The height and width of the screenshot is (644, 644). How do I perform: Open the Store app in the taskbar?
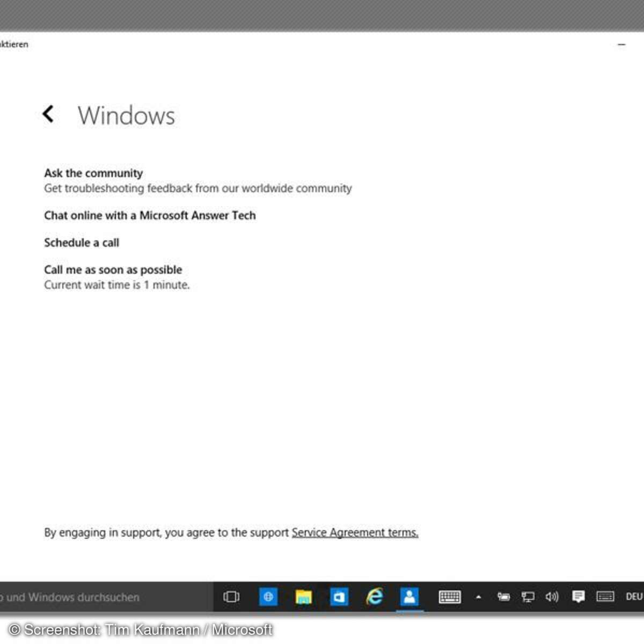click(x=339, y=597)
